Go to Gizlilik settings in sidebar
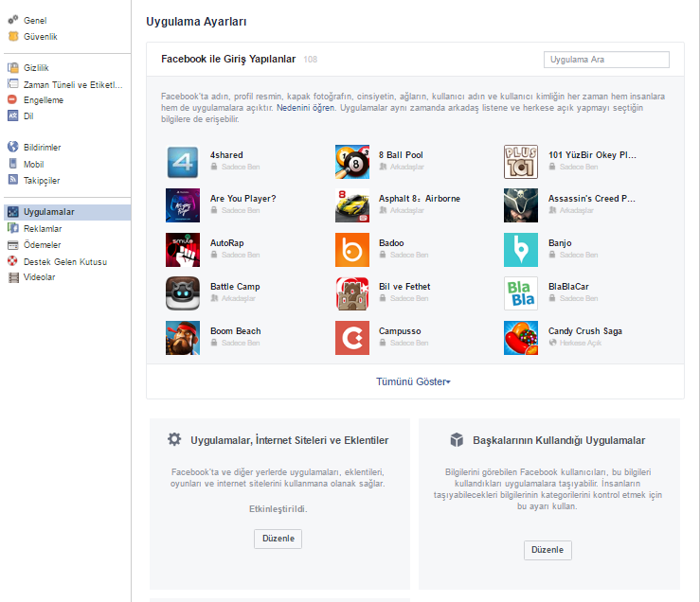 pos(36,68)
